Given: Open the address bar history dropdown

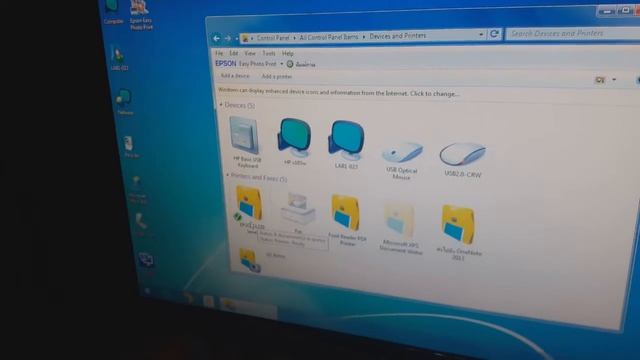Looking at the screenshot, I should [481, 35].
